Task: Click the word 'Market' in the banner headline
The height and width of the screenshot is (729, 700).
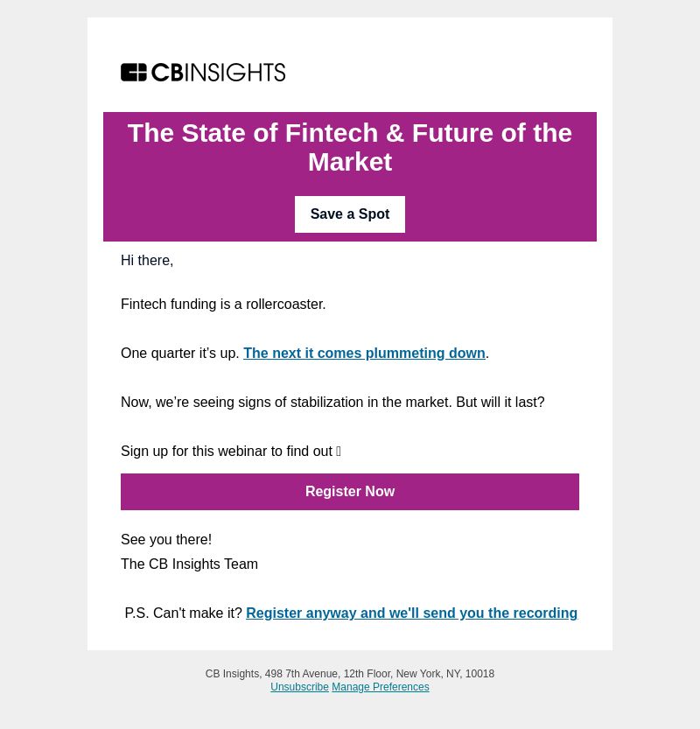Action: (350, 162)
